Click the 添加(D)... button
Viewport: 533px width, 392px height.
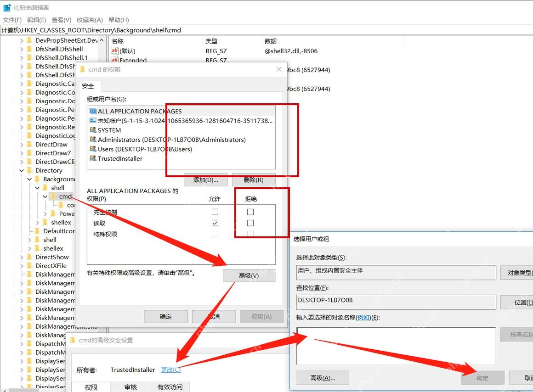206,180
